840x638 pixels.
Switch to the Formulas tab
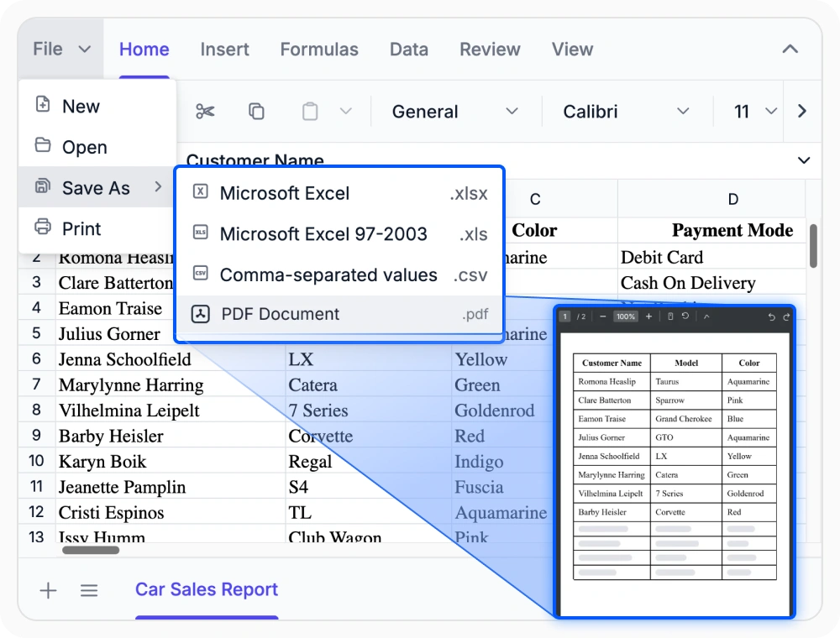pos(319,50)
